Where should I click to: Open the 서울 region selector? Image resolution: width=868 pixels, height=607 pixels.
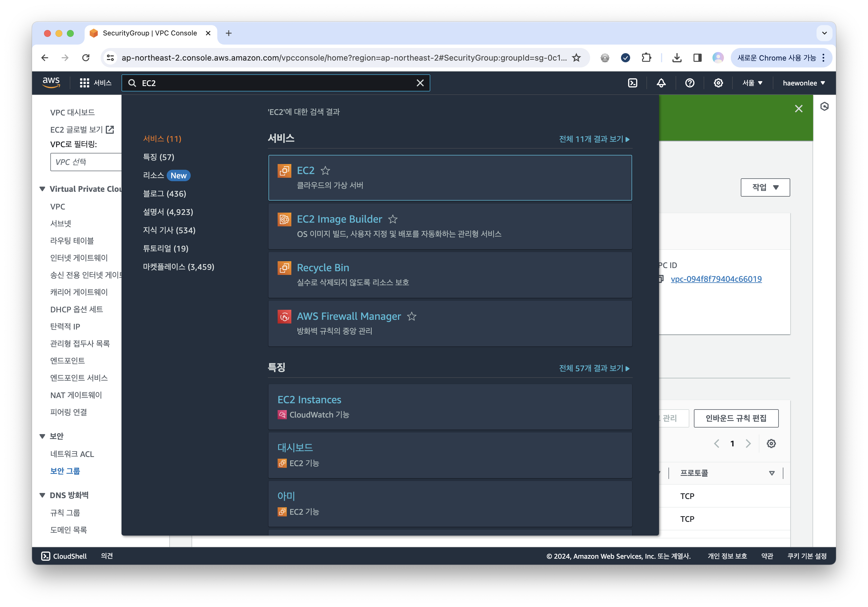coord(752,83)
